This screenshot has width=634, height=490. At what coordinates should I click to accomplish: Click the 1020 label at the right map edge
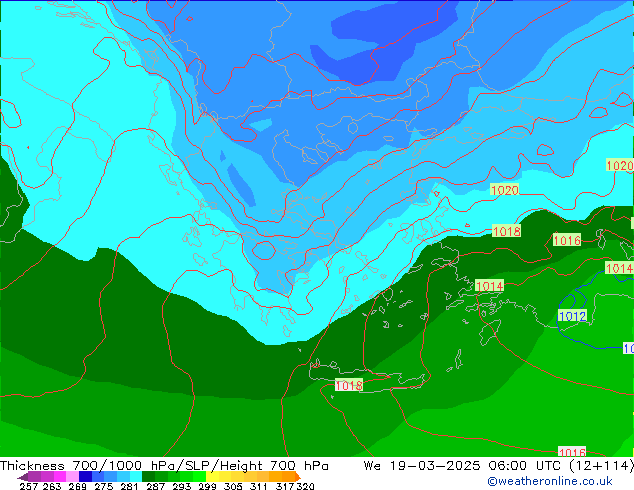(x=620, y=165)
